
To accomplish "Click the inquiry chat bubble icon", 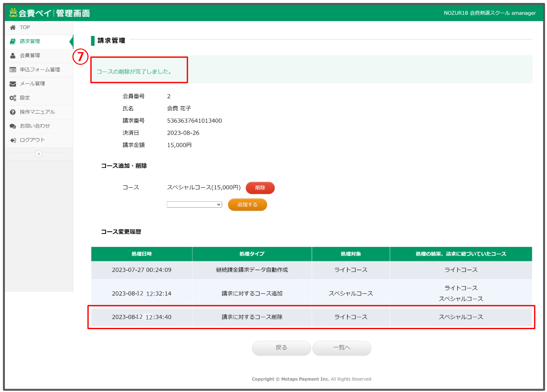I will [13, 126].
